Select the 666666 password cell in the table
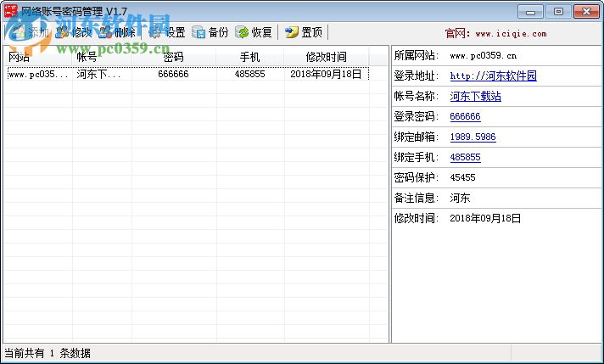The image size is (604, 364). [x=173, y=74]
